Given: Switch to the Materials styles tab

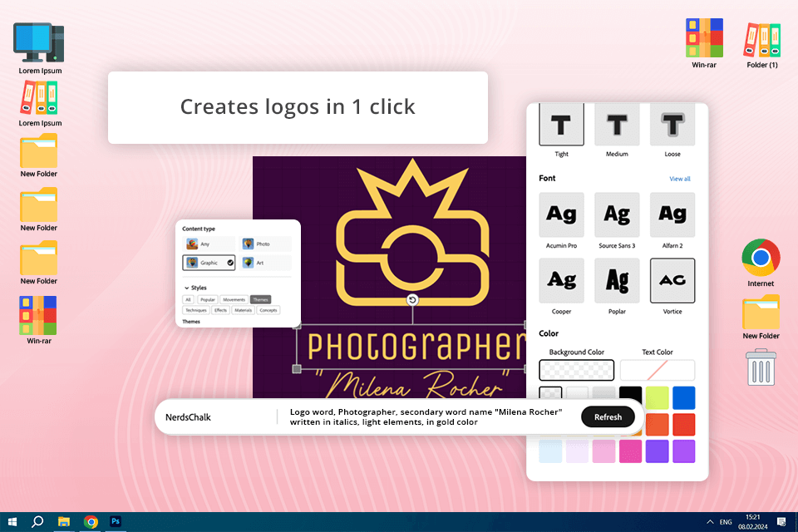Looking at the screenshot, I should [x=244, y=310].
